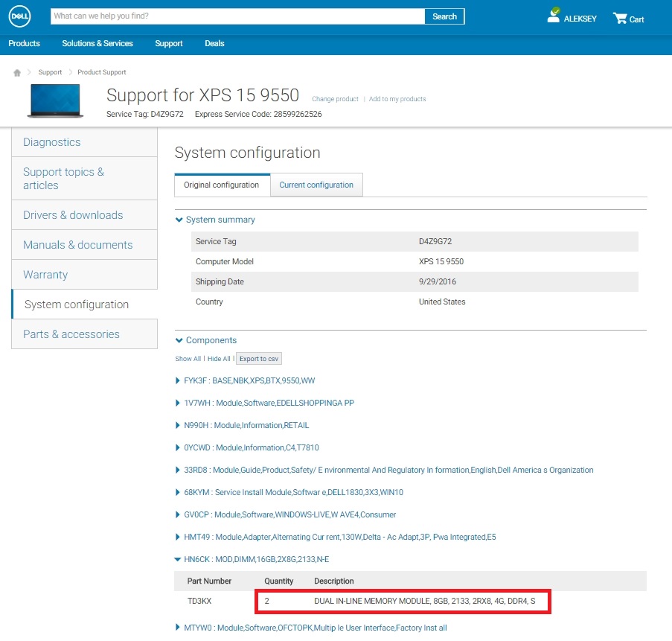Expand the GV0CP WINDOWS-LIVE component
The height and width of the screenshot is (641, 672).
[287, 514]
